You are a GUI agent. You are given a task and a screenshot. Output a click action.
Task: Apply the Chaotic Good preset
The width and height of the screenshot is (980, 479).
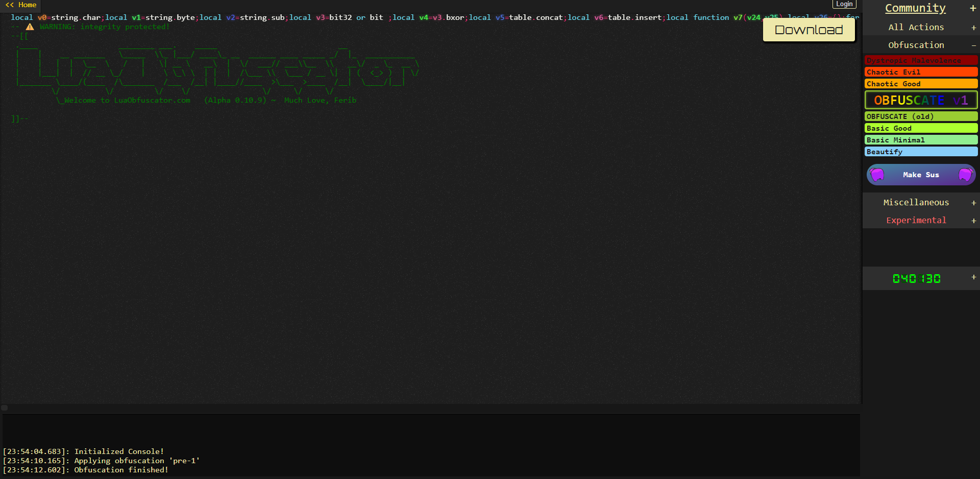click(x=921, y=84)
